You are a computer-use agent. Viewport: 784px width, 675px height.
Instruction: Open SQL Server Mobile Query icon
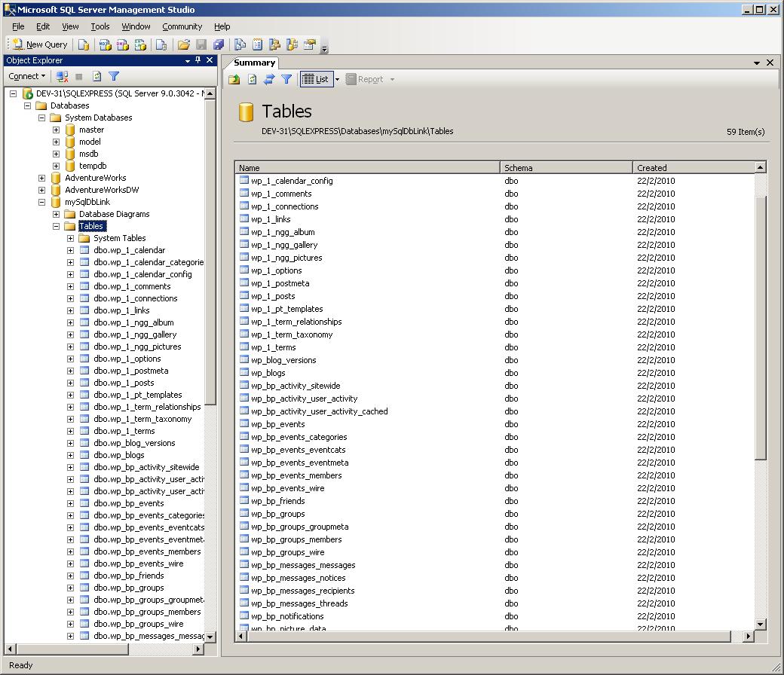[161, 45]
